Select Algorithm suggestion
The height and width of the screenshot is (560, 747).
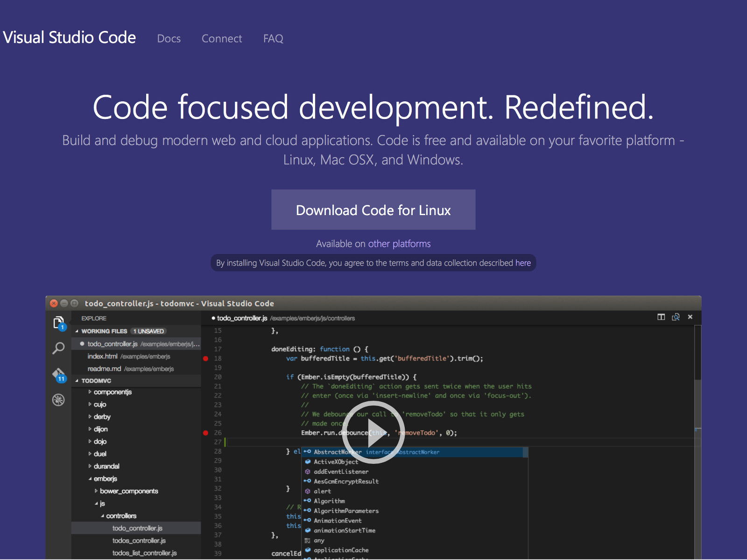pyautogui.click(x=415, y=501)
